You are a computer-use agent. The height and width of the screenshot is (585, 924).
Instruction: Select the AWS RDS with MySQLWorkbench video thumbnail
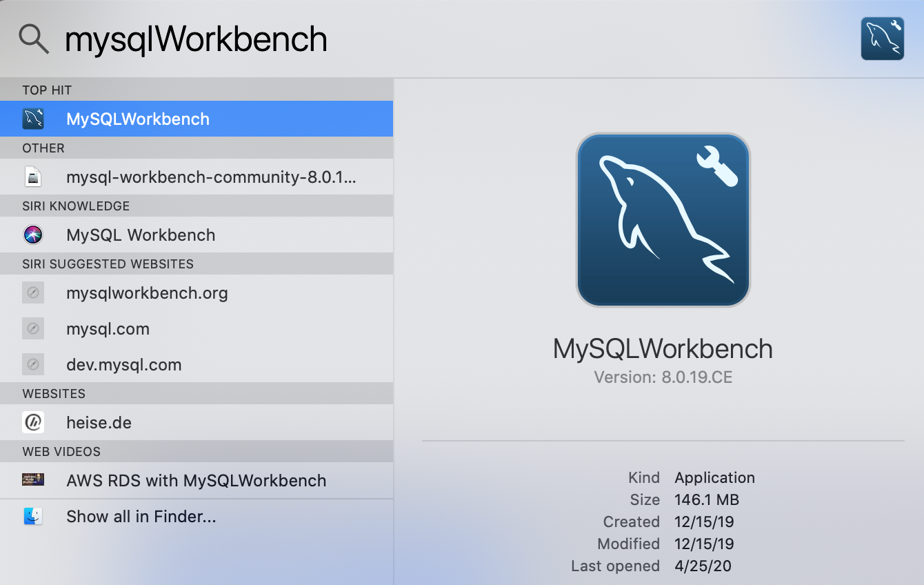coord(33,480)
